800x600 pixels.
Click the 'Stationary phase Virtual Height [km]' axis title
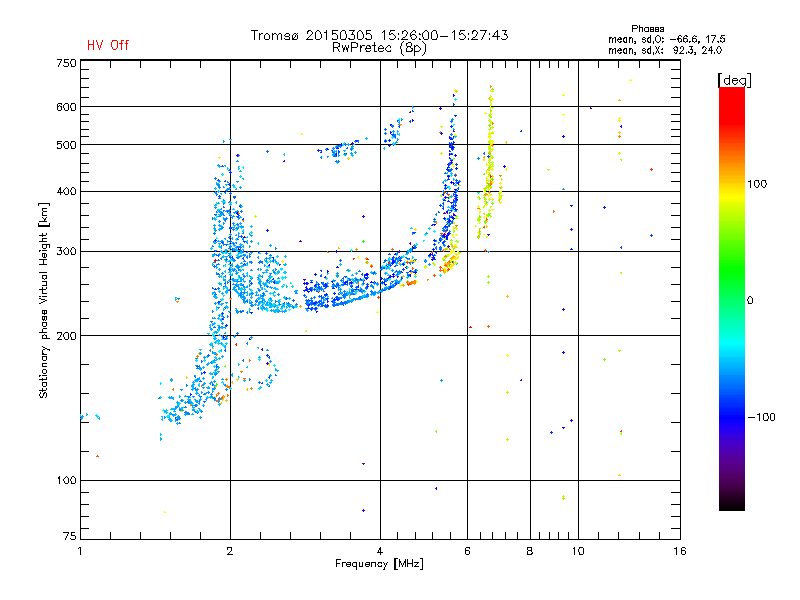click(44, 300)
